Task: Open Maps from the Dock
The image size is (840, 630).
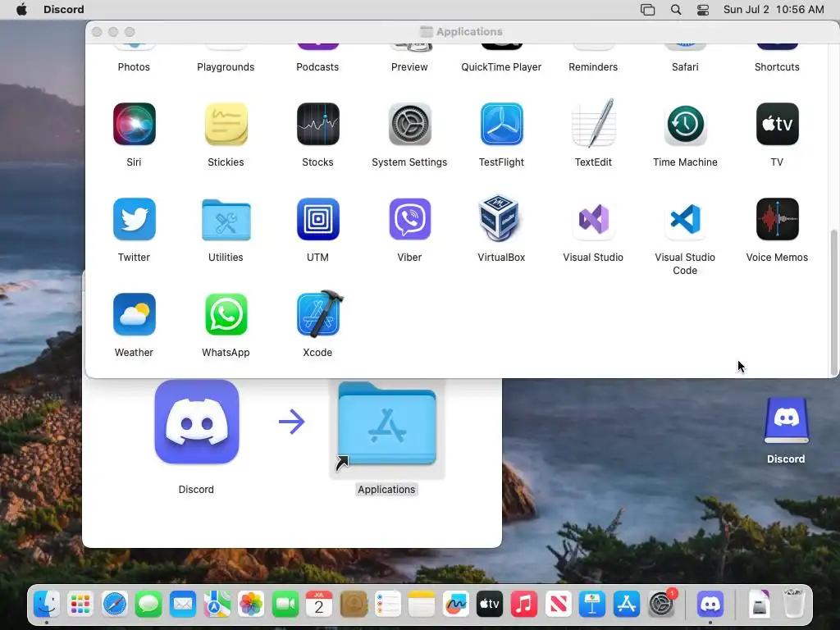Action: tap(217, 605)
